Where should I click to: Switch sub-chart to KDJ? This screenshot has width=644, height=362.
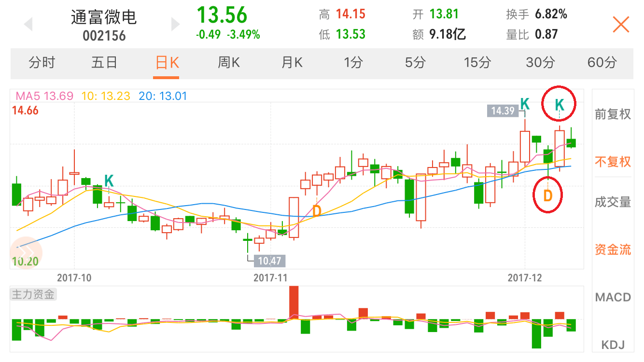click(x=613, y=345)
